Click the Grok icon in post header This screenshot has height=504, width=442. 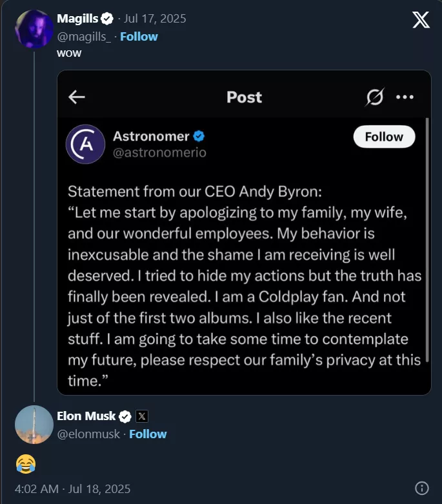(374, 97)
